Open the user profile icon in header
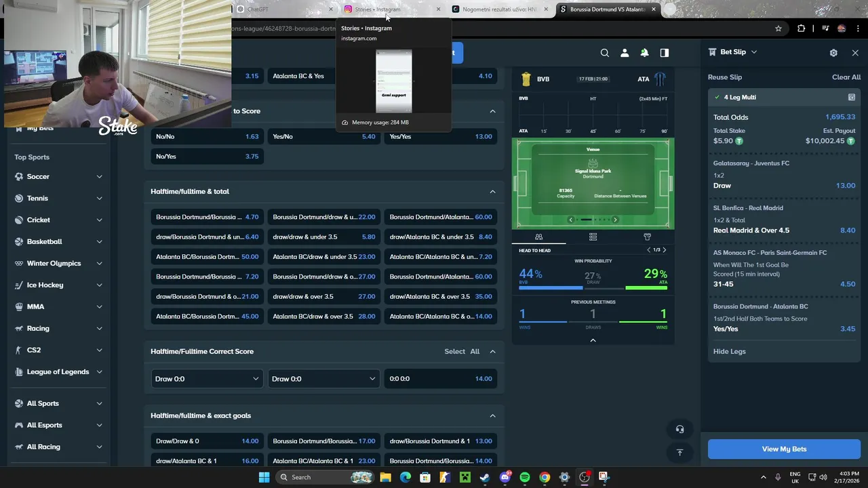Viewport: 868px width, 488px height. click(625, 53)
